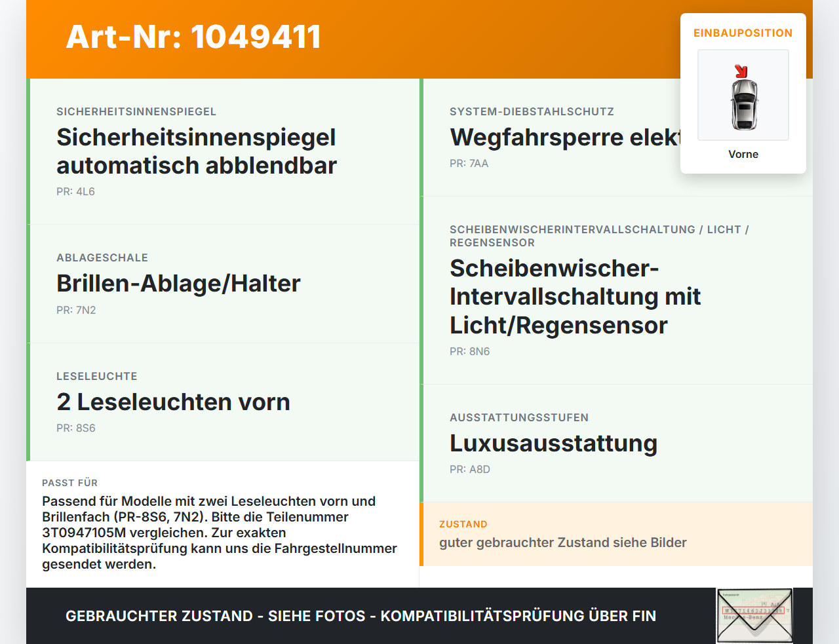Select the PASST FÜR heading

pos(70,483)
